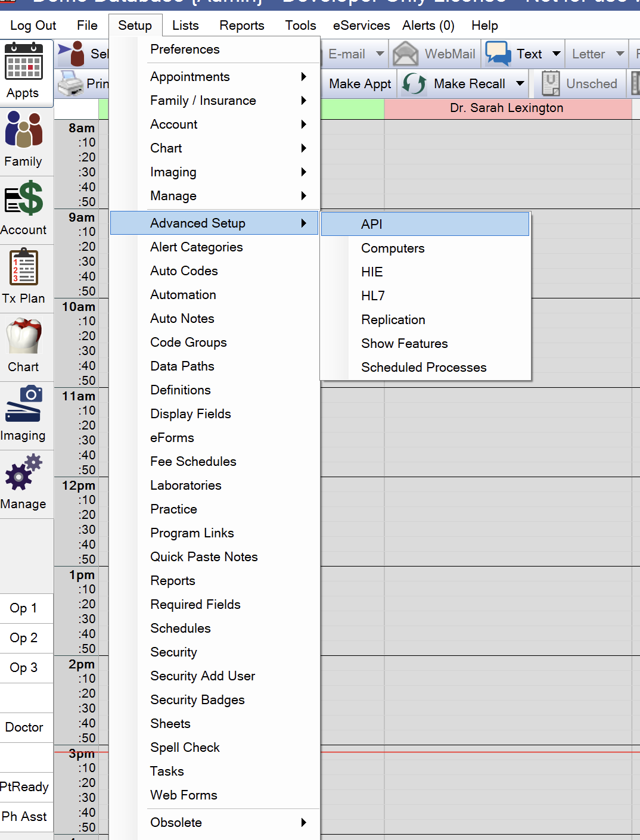This screenshot has width=640, height=840.
Task: Choose Preferences from Setup menu
Action: point(215,49)
